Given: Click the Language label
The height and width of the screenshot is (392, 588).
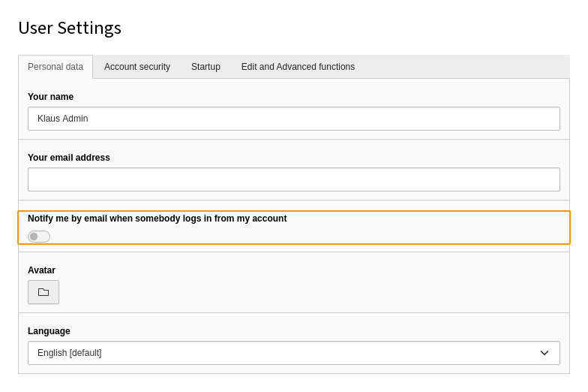Looking at the screenshot, I should click(x=49, y=331).
